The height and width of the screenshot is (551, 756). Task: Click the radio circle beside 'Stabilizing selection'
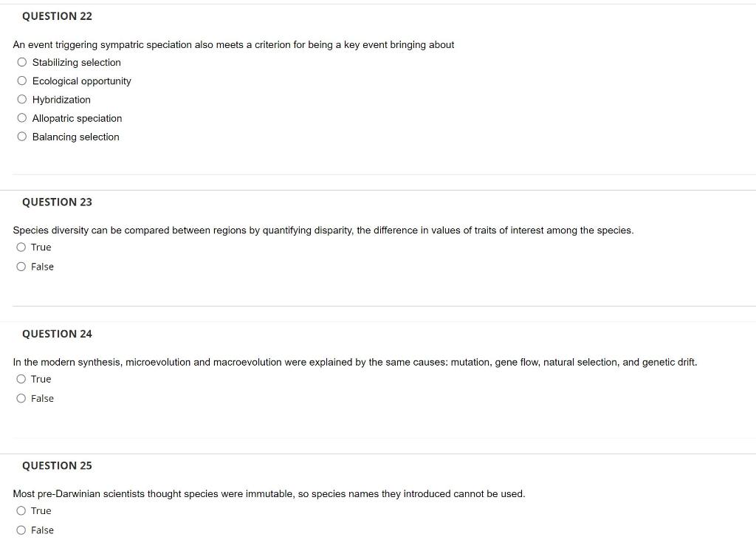click(21, 62)
